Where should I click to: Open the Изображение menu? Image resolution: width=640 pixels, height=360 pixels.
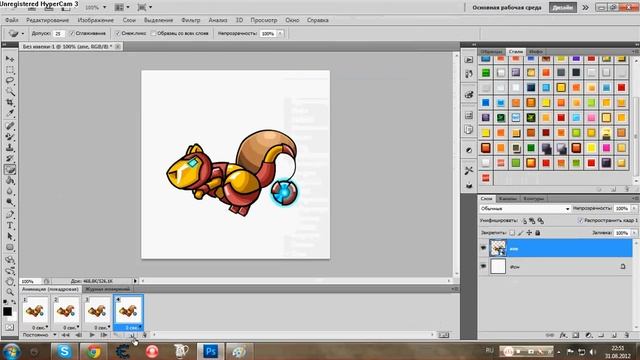(x=96, y=20)
